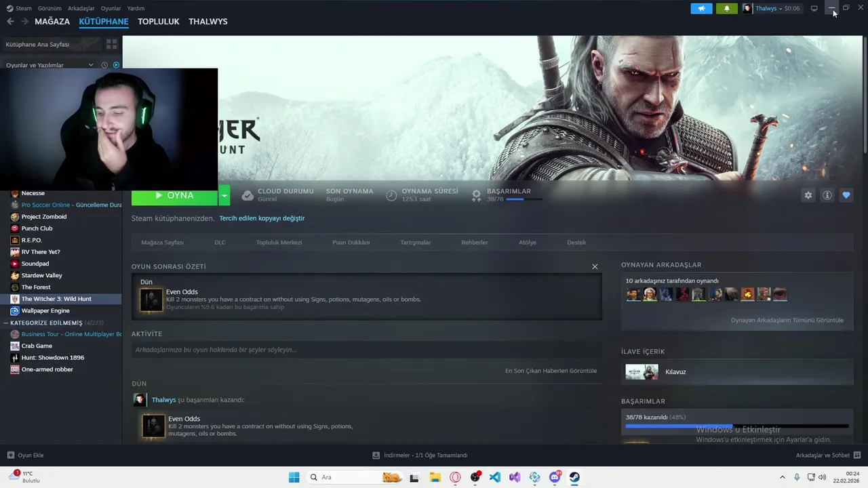Open the Arkadaşlar menu
868x488 pixels.
tap(81, 8)
